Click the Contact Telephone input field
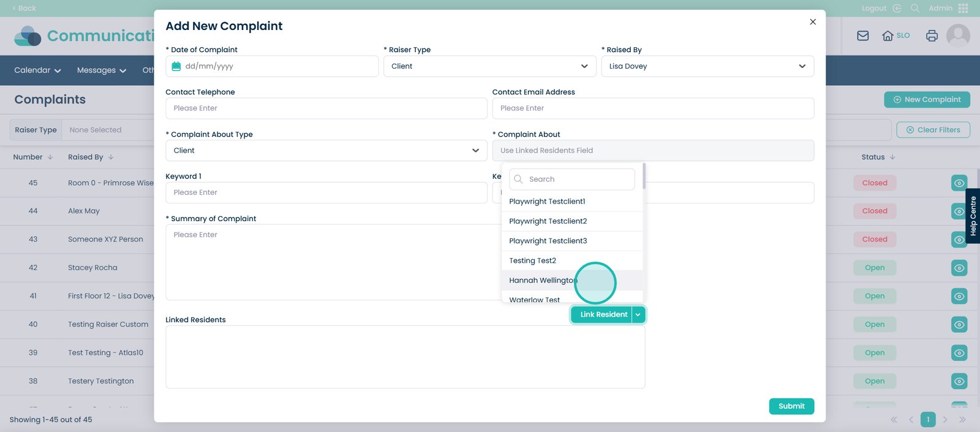 point(326,108)
